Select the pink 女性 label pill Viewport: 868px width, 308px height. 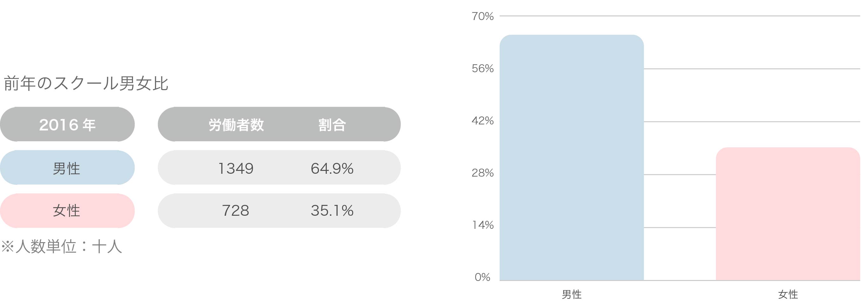[x=67, y=211]
